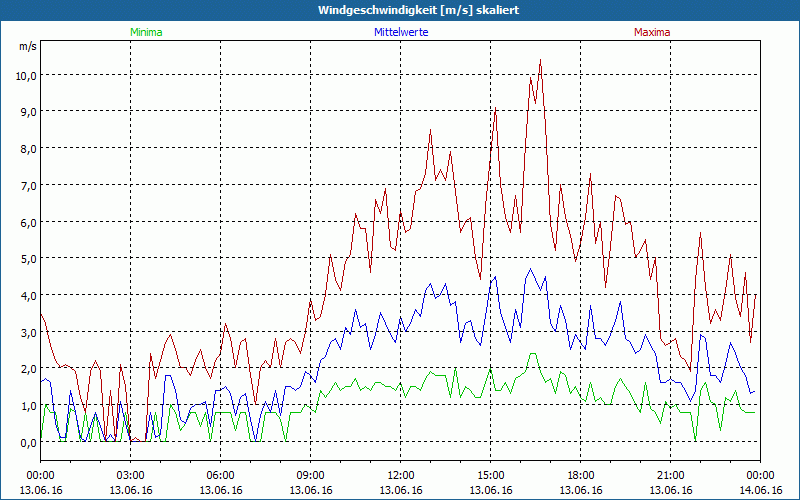Select the 0,0 y-axis tick label
Viewport: 800px width, 500px height.
[28, 443]
